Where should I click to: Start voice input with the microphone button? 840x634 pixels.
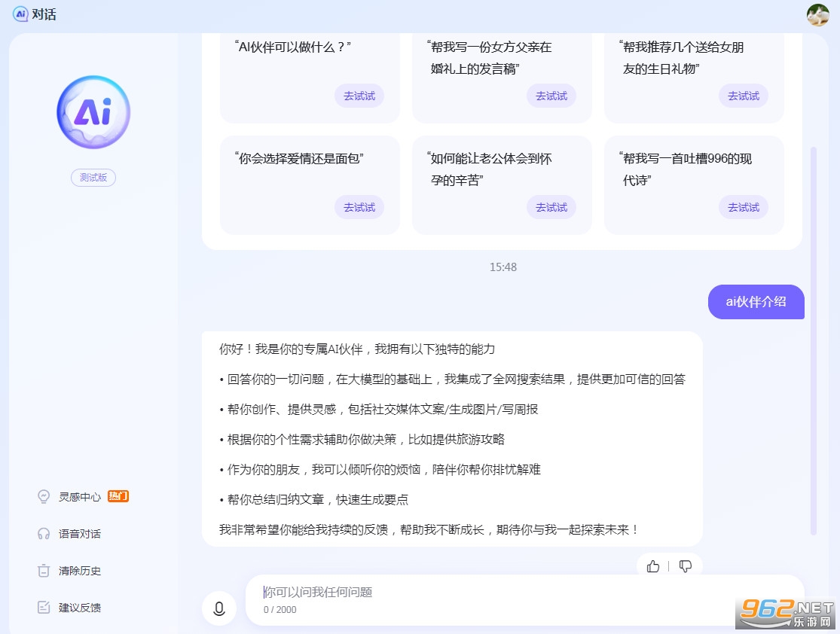click(219, 608)
